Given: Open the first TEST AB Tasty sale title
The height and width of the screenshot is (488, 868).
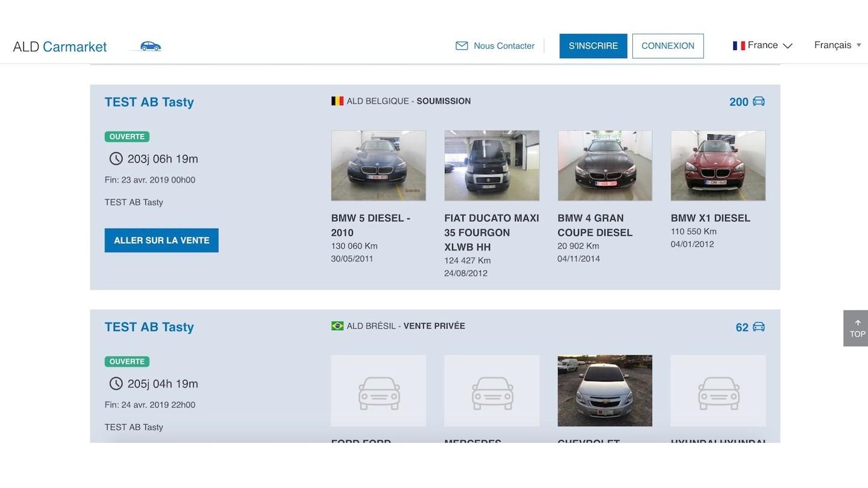Looking at the screenshot, I should pos(149,102).
